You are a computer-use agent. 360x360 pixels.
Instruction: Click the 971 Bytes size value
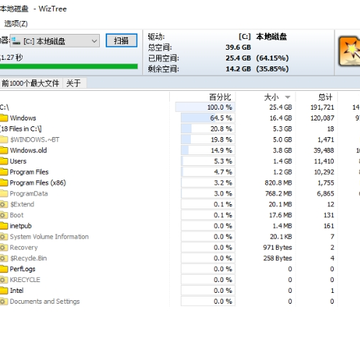[277, 247]
